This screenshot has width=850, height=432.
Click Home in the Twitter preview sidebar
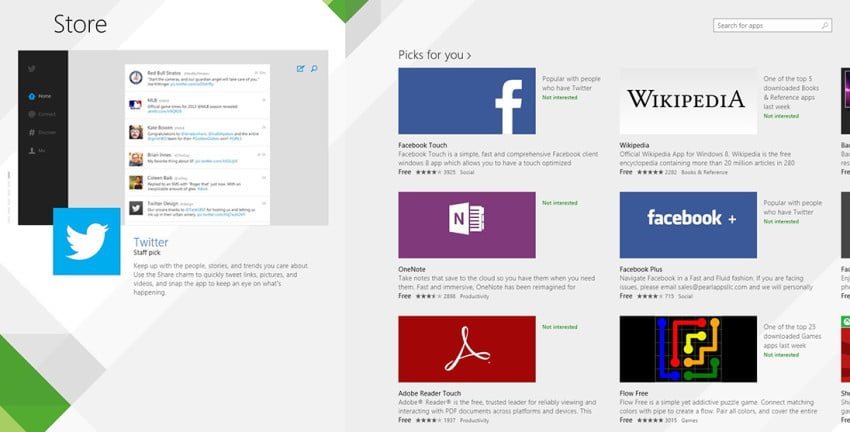(40, 96)
